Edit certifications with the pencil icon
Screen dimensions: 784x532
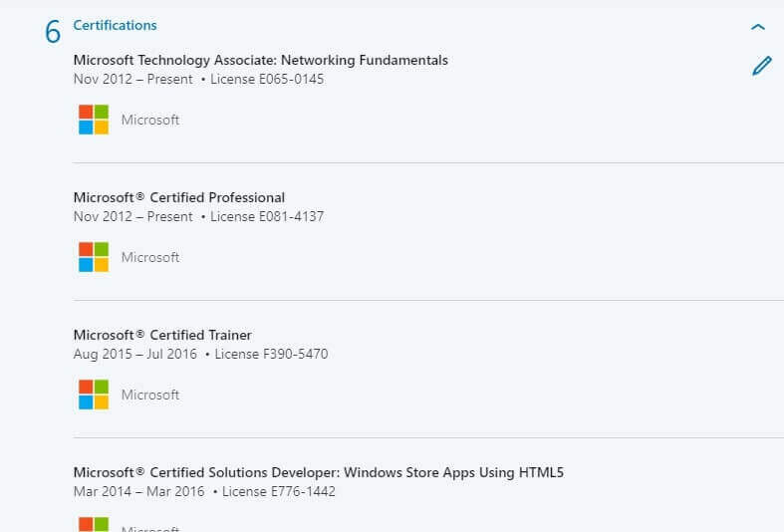[x=762, y=66]
